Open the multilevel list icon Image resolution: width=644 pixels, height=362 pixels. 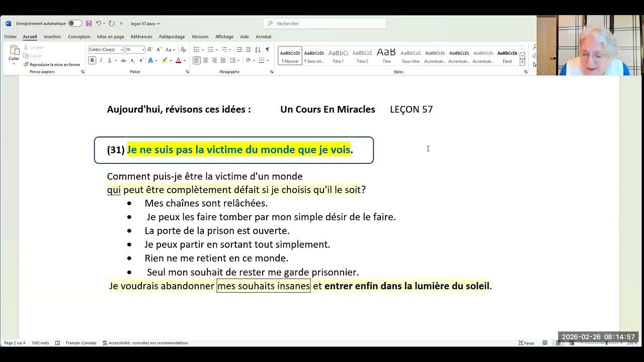coord(223,49)
